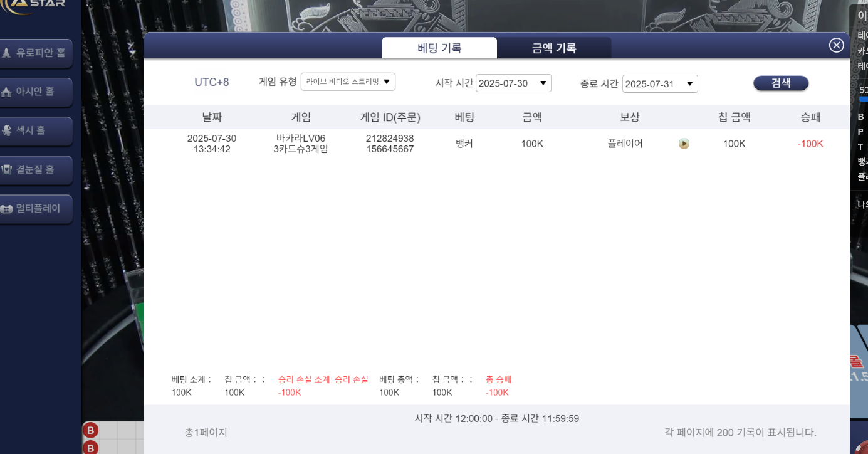This screenshot has width=868, height=454.
Task: Click the blue slider bar near 50
Action: click(863, 98)
